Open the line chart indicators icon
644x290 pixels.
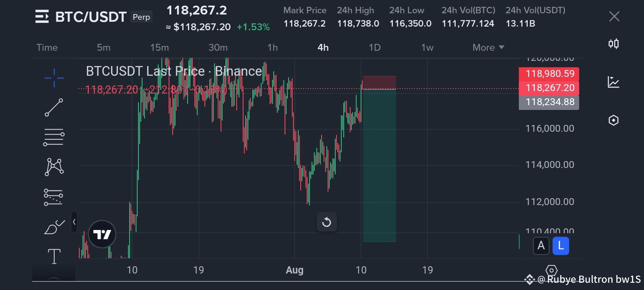click(613, 82)
